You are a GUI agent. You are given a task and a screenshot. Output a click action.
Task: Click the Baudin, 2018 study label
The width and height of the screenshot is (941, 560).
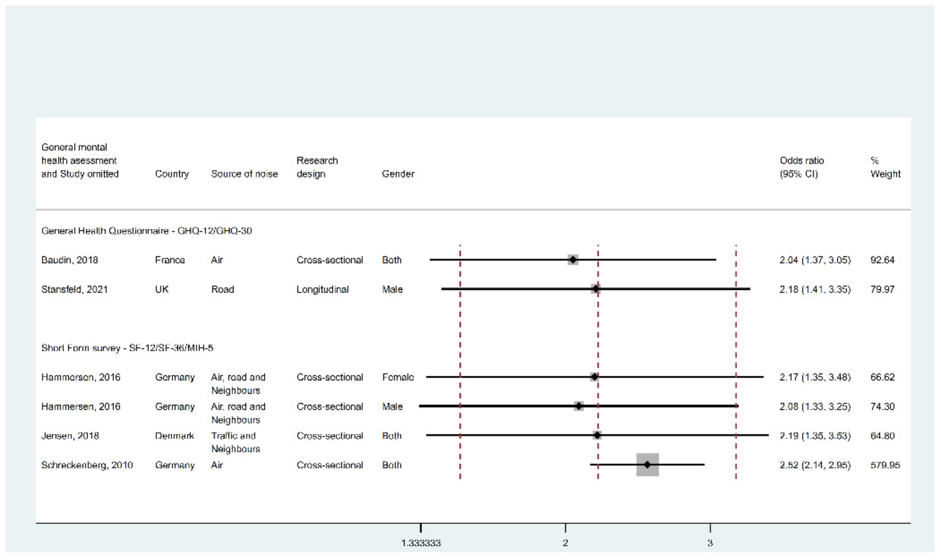(69, 260)
